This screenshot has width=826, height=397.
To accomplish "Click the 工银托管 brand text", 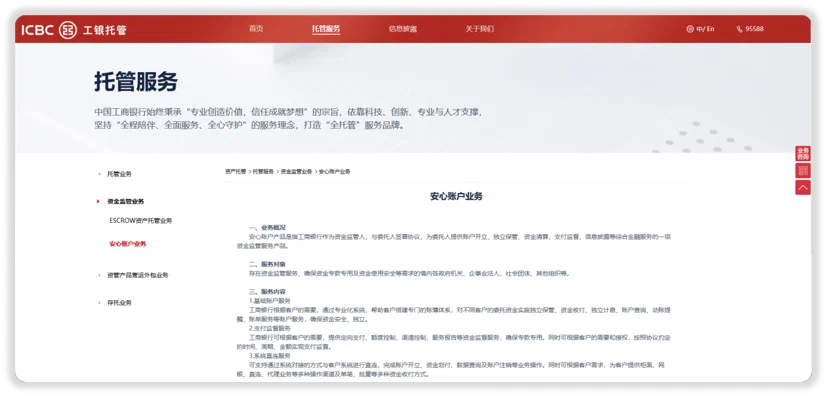I will (105, 30).
